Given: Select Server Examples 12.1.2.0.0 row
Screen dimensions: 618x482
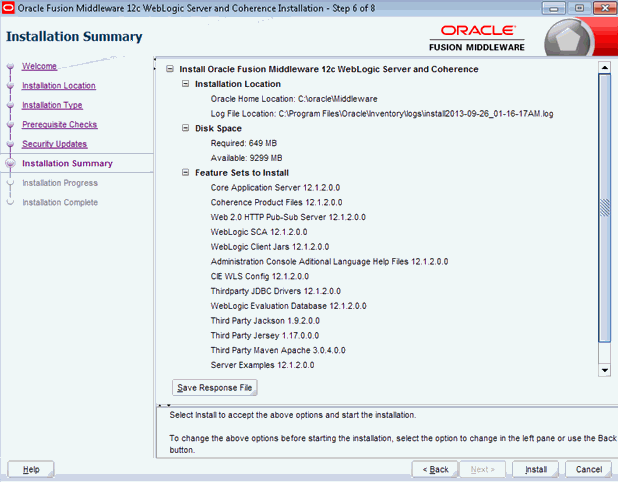Looking at the screenshot, I should coord(262,365).
